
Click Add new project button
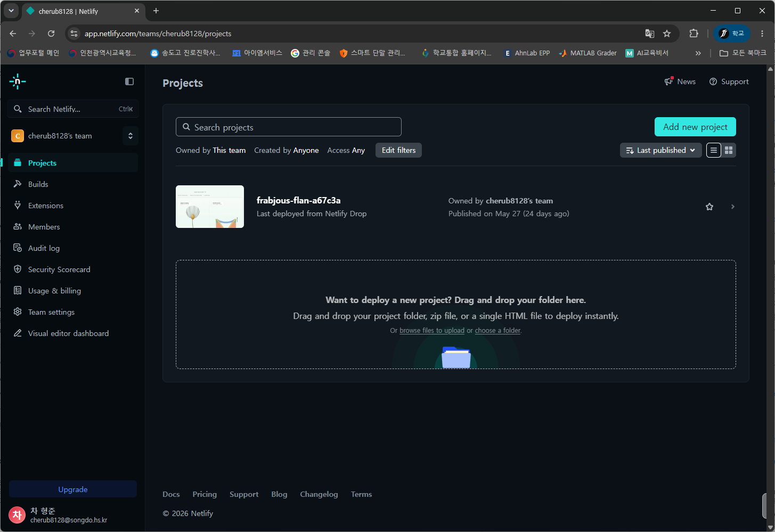[695, 127]
